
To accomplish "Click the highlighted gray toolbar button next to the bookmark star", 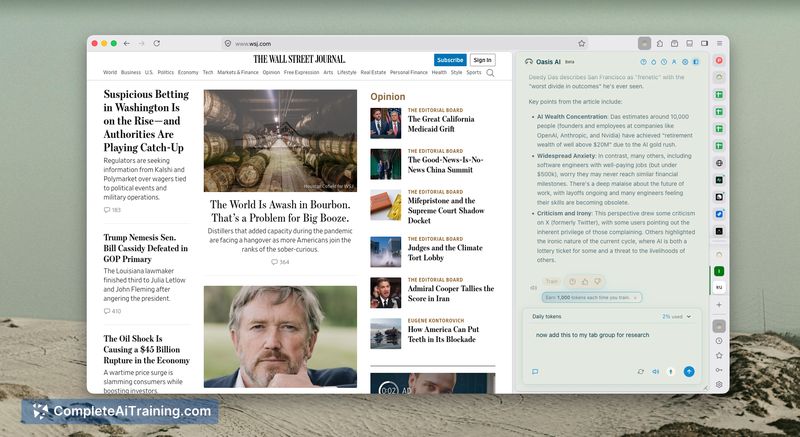I will coord(644,43).
